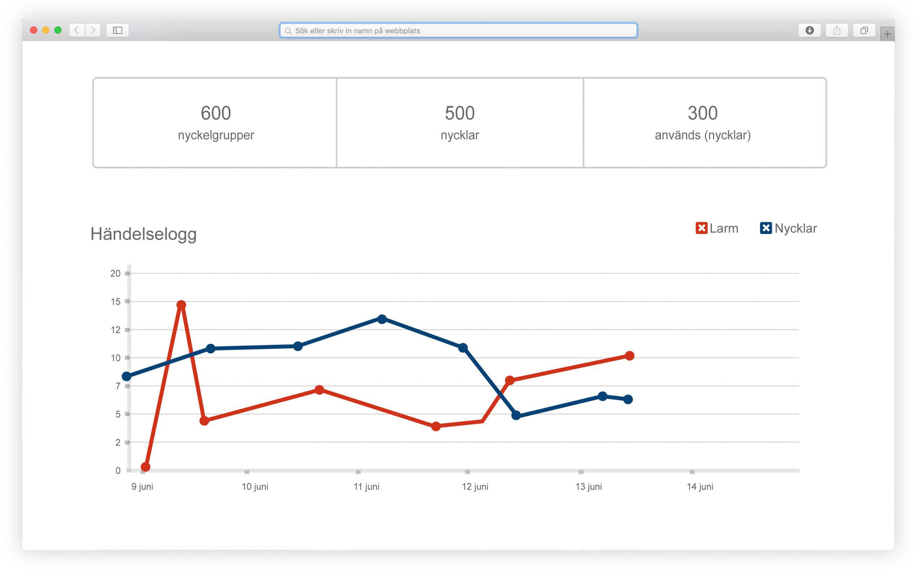The image size is (924, 580).
Task: Open the downloads list icon
Action: [809, 30]
